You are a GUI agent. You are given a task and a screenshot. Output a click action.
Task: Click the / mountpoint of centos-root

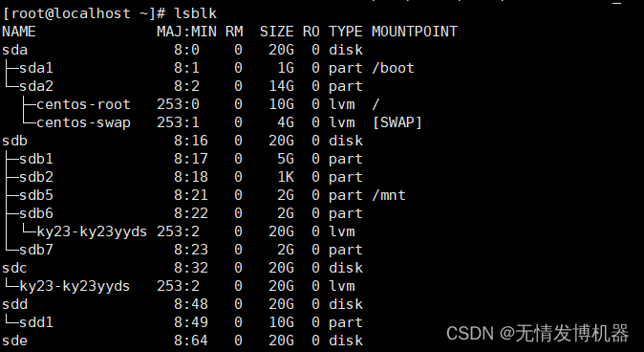click(376, 104)
